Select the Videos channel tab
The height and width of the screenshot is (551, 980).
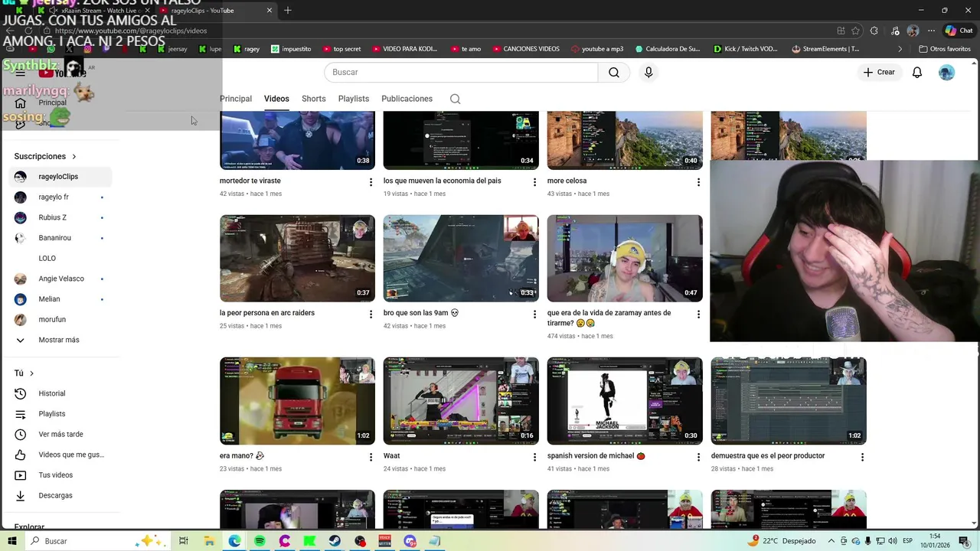[x=276, y=99]
